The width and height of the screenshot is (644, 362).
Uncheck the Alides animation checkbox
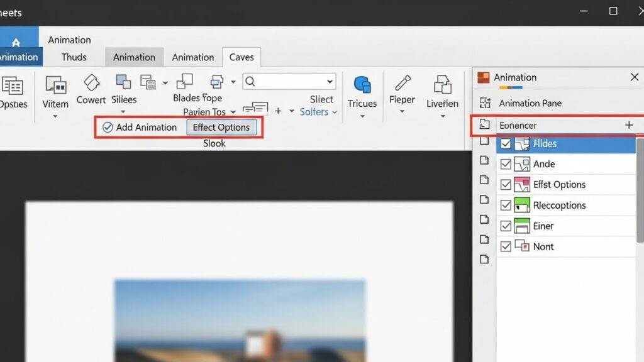coord(506,144)
